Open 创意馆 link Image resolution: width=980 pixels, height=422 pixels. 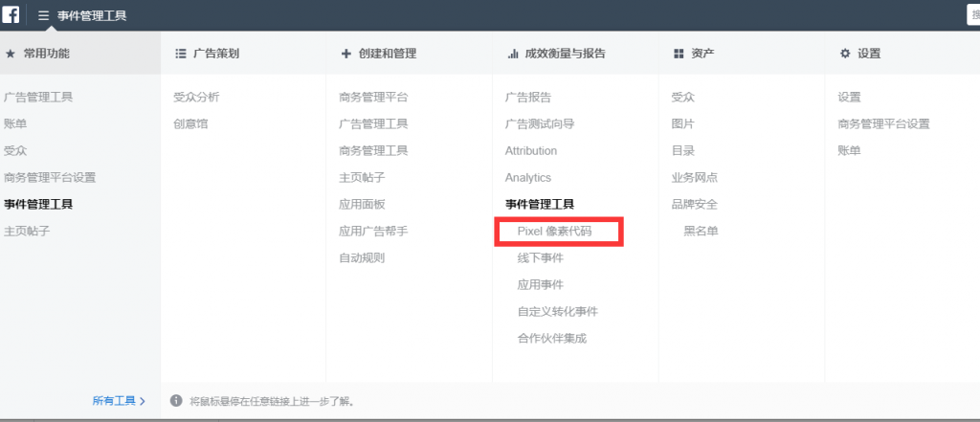pyautogui.click(x=190, y=123)
